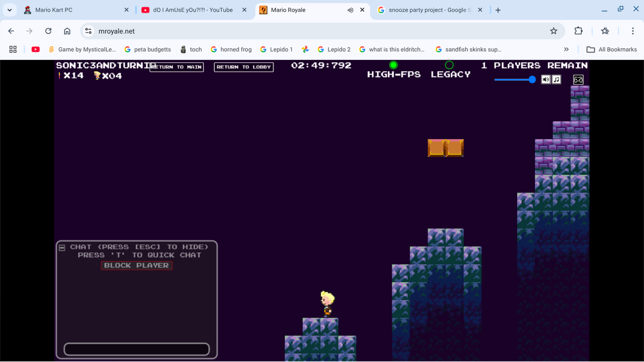Click RETURN TO LOBBY button

pos(244,67)
